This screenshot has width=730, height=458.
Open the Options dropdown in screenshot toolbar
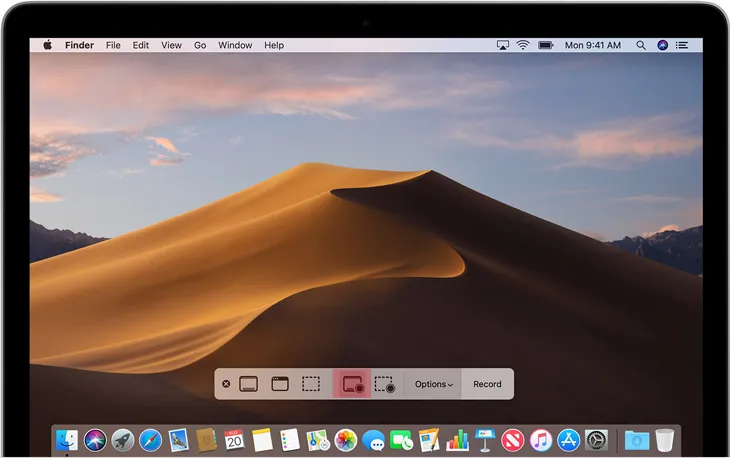[434, 384]
